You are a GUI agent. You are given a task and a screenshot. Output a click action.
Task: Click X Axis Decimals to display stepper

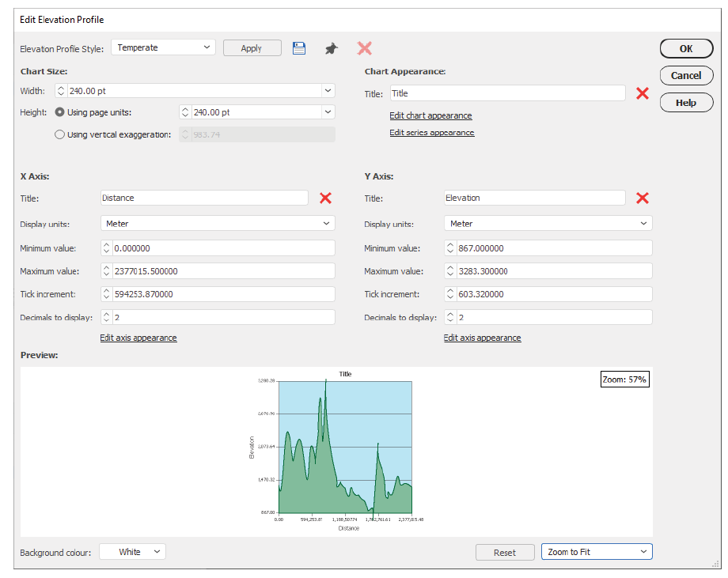(106, 317)
